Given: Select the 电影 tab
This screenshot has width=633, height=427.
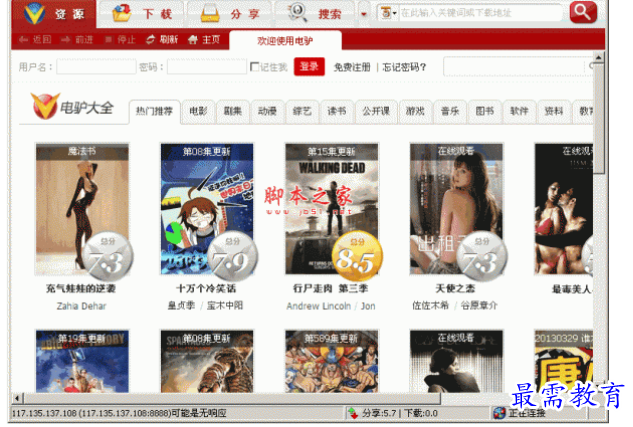Looking at the screenshot, I should point(198,111).
